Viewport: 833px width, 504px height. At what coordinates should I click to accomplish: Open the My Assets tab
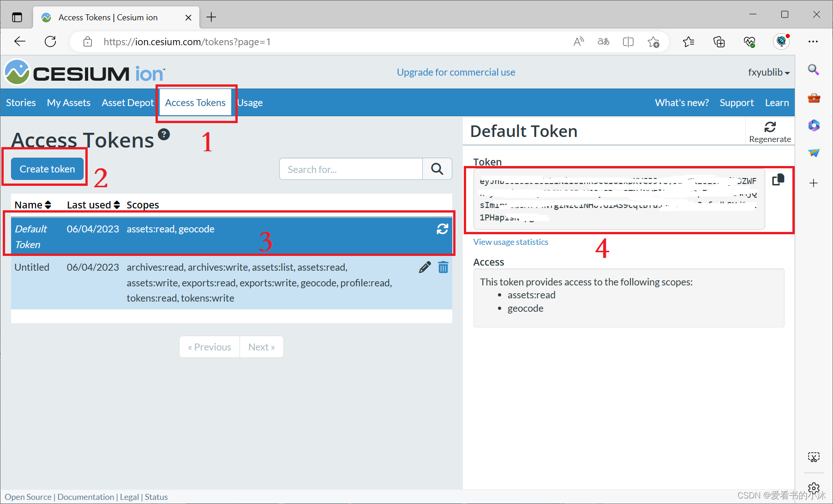click(x=69, y=103)
